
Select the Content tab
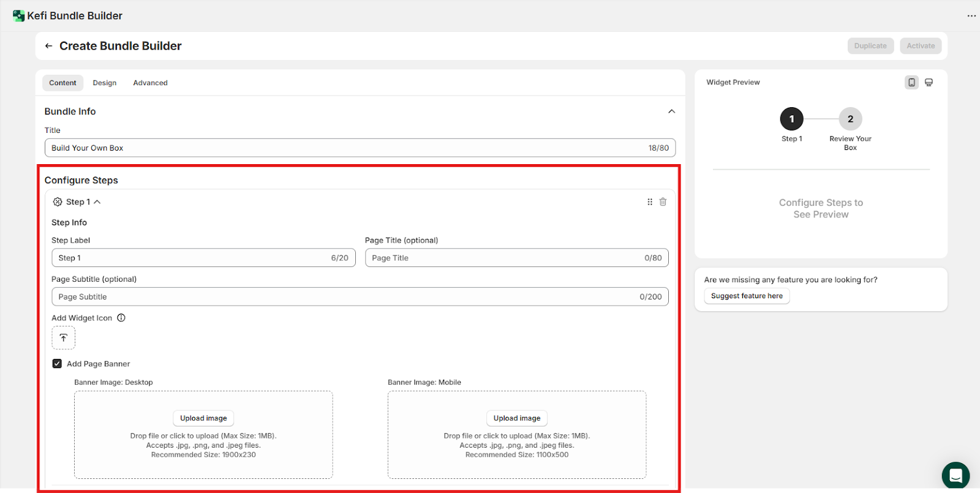pyautogui.click(x=62, y=83)
